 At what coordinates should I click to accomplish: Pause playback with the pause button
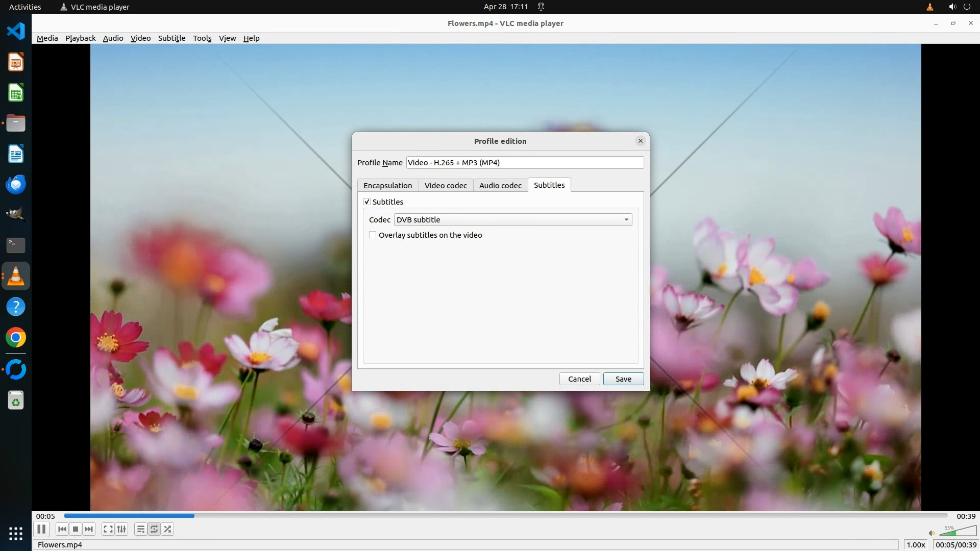pos(41,529)
